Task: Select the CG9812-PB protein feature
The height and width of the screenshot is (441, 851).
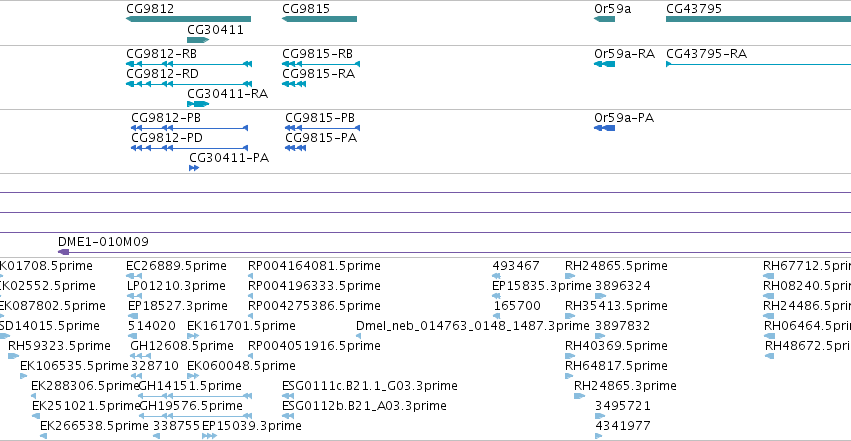Action: point(189,128)
